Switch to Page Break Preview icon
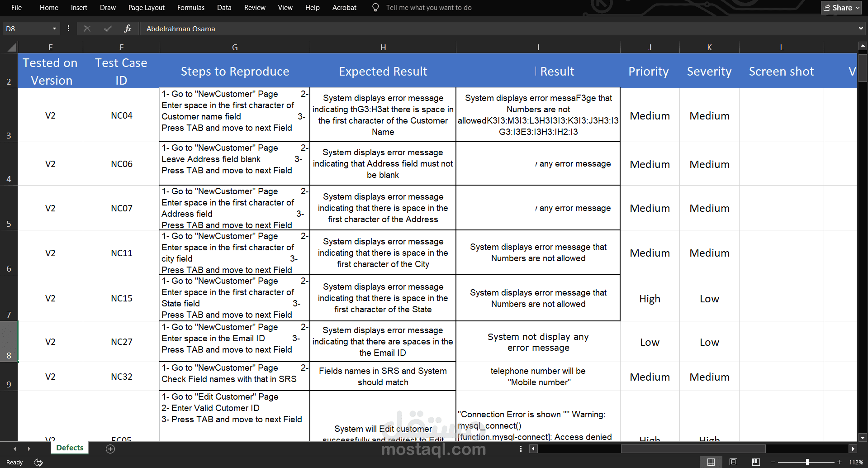The height and width of the screenshot is (468, 868). click(x=755, y=462)
